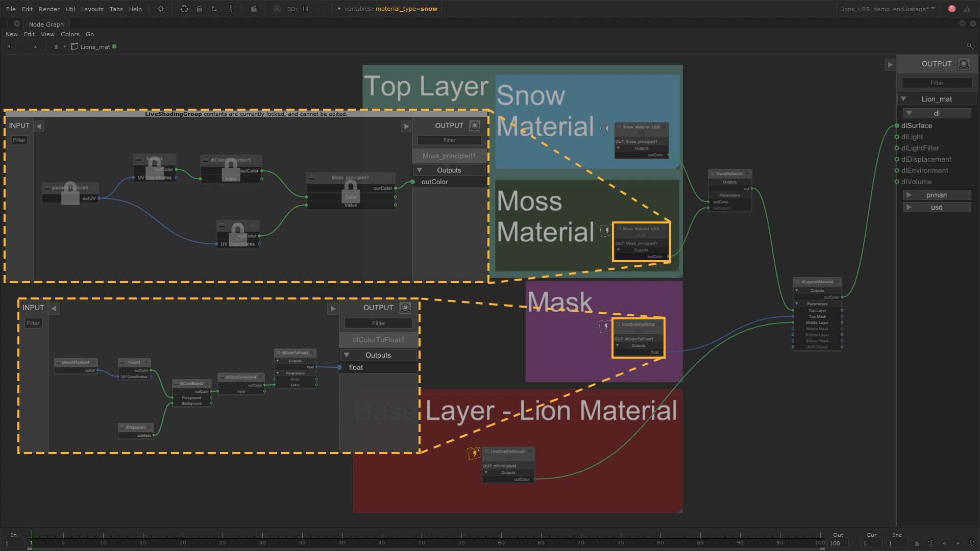980x551 pixels.
Task: Toggle visibility of dlLight in OUTPUT panel
Action: coord(897,137)
